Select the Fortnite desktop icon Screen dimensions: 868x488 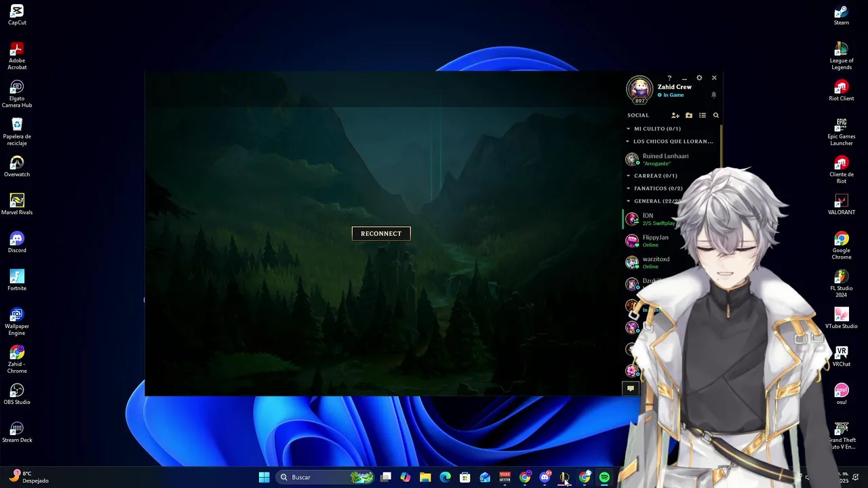point(17,281)
